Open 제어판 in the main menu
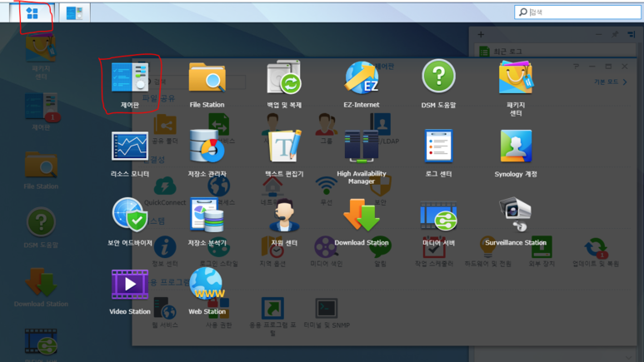The width and height of the screenshot is (644, 362). click(130, 85)
